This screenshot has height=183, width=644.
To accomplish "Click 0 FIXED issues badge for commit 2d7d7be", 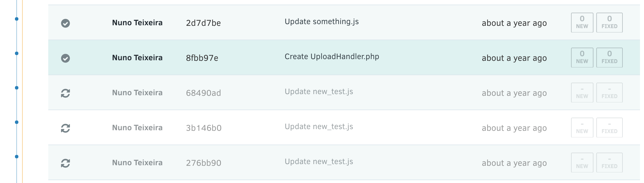I will click(x=609, y=23).
